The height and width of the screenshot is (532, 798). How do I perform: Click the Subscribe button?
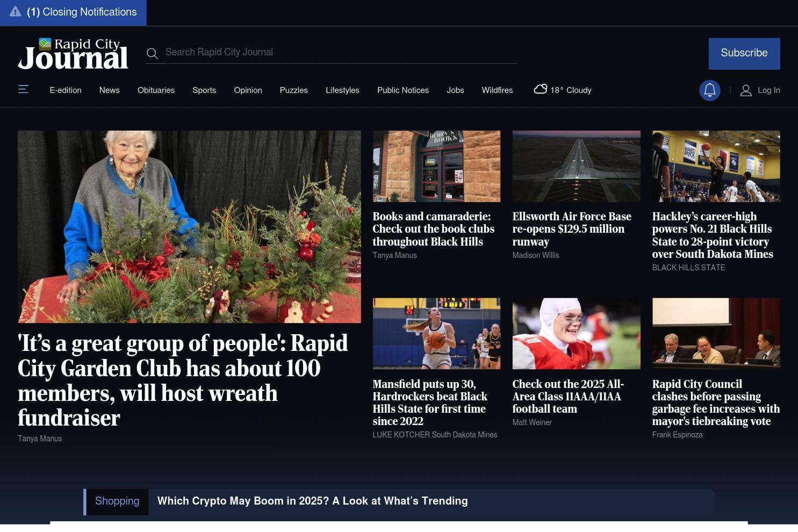coord(744,53)
